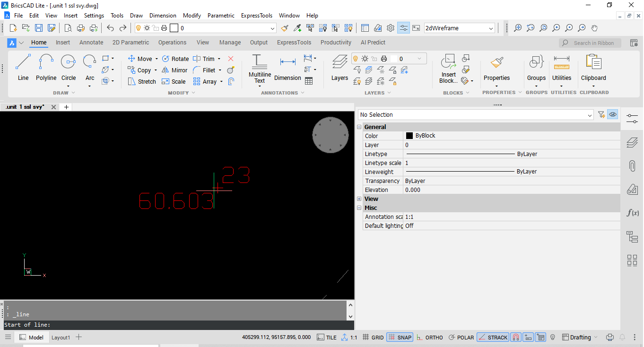Expand the View section in Properties

coord(359,199)
